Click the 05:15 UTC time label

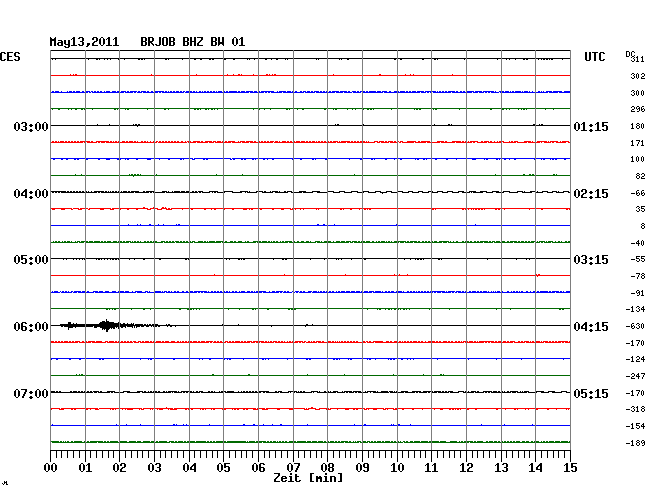(x=591, y=393)
